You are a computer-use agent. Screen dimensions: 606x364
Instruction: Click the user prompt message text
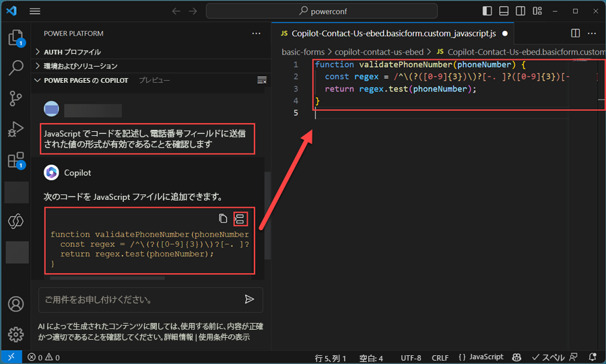coord(145,139)
